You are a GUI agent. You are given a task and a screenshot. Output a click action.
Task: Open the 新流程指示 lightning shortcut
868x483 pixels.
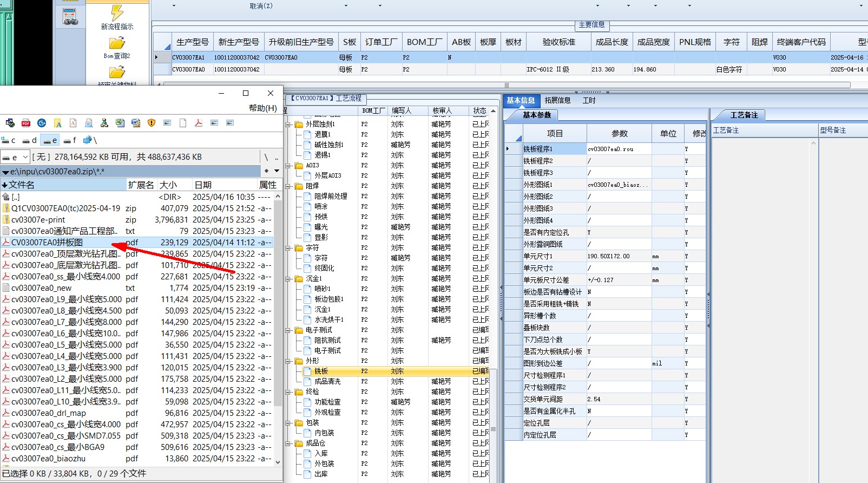[117, 17]
